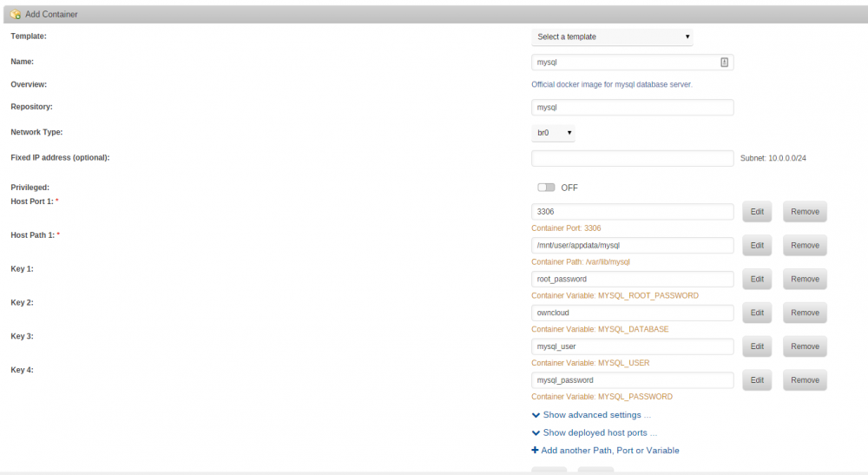Edit the Key 3 mysql_user variable
Viewport: 868px width, 475px height.
[x=757, y=346]
